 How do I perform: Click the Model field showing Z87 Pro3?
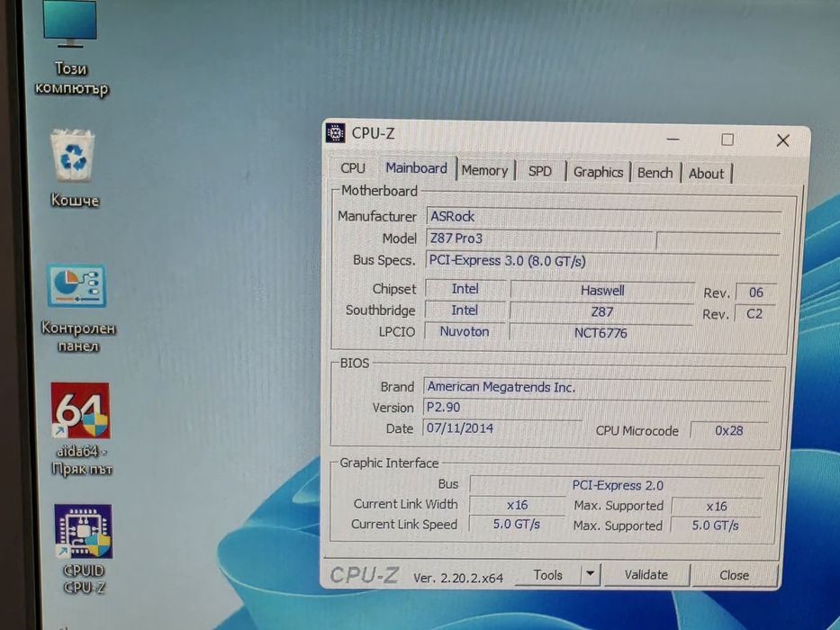pyautogui.click(x=539, y=238)
